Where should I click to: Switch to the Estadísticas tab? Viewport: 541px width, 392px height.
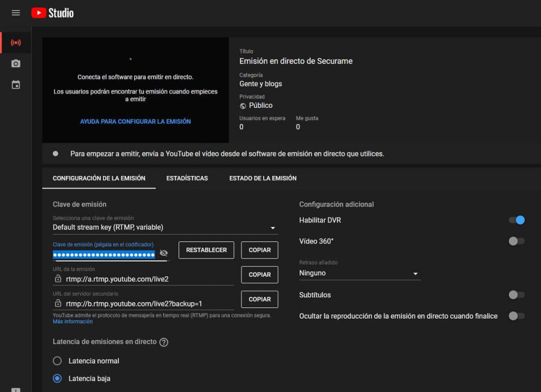click(187, 178)
